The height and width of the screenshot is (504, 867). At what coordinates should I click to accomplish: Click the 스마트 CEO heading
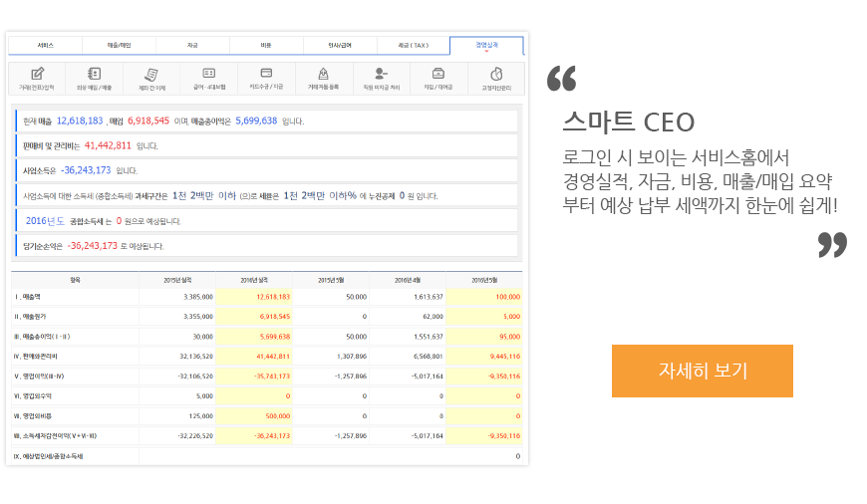(628, 122)
